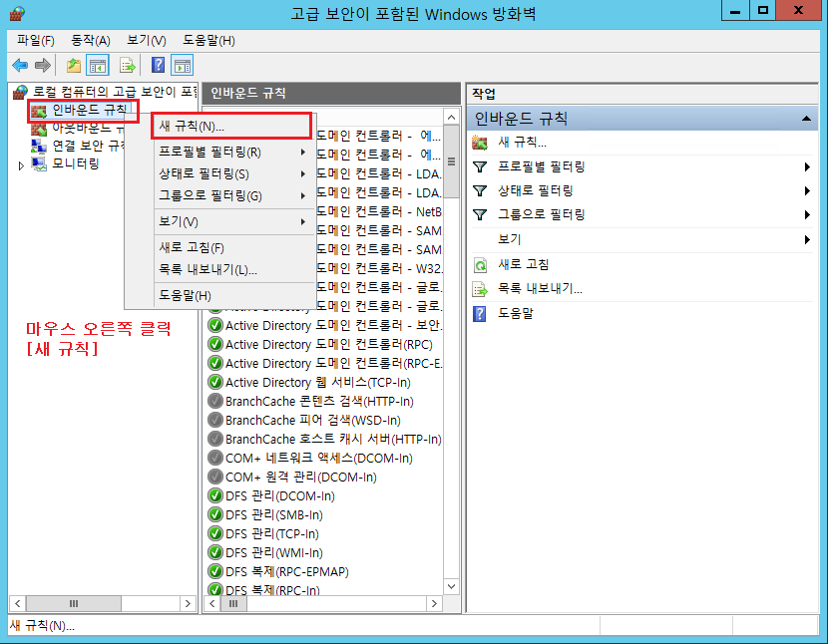Choose 보기(V) from context menu
The height and width of the screenshot is (644, 828).
tap(232, 221)
